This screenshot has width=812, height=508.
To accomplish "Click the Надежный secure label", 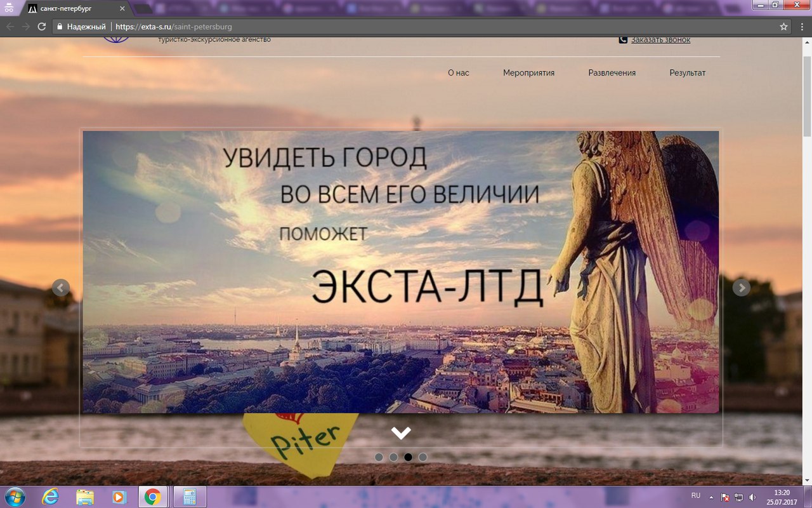I will point(86,27).
